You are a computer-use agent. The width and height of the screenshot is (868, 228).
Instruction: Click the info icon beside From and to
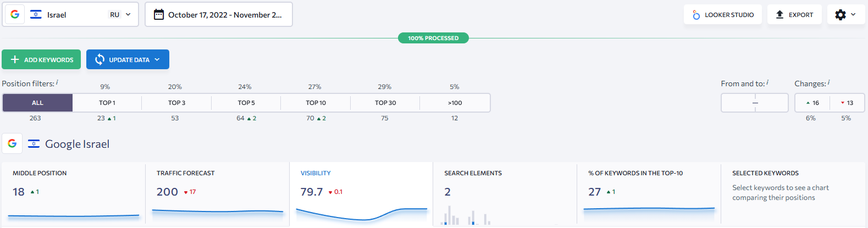point(767,82)
